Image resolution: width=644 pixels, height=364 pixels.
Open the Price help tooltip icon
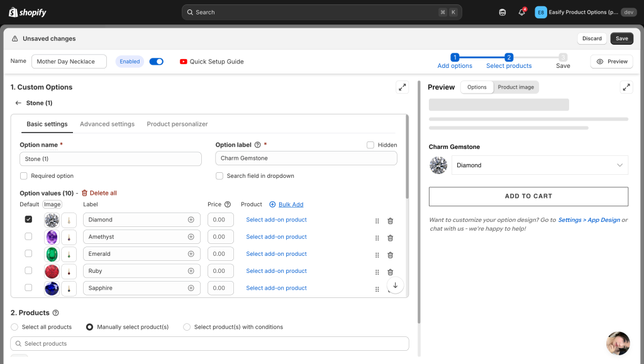tap(228, 204)
